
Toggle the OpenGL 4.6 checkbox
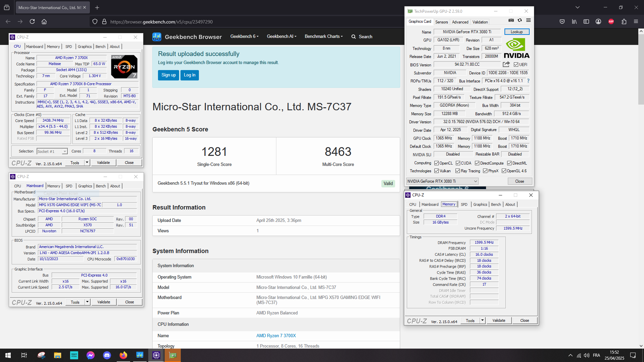pyautogui.click(x=504, y=171)
